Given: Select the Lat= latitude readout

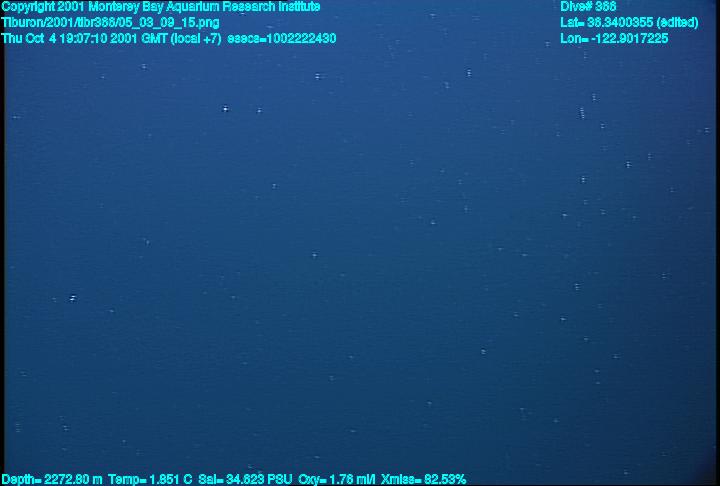Looking at the screenshot, I should coord(629,23).
